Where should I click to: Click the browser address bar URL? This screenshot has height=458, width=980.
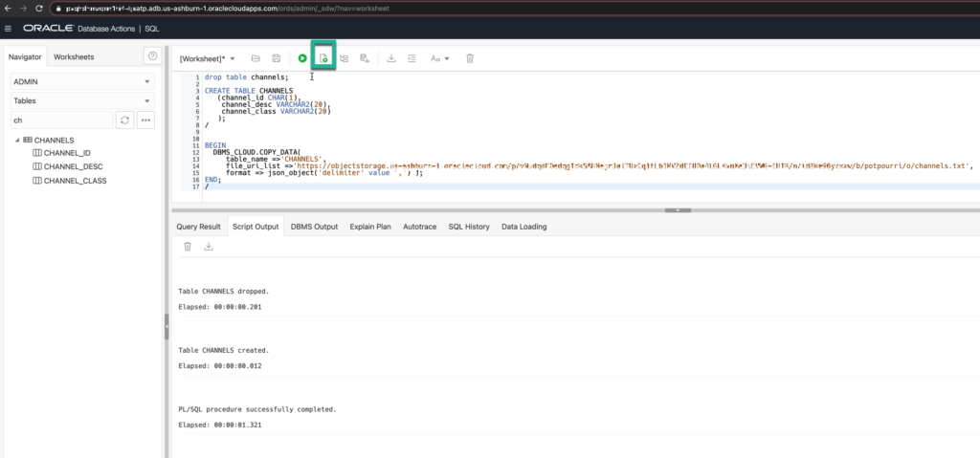229,9
